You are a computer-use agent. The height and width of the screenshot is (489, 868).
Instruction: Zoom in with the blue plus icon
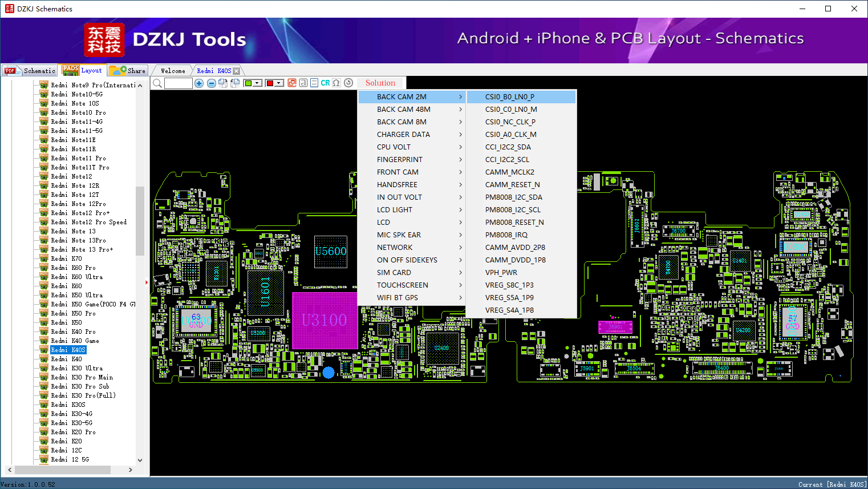click(199, 83)
